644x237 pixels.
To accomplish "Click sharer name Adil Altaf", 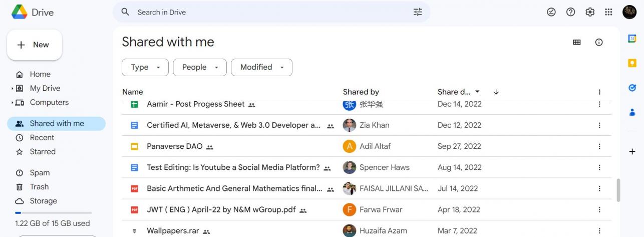I will (375, 146).
